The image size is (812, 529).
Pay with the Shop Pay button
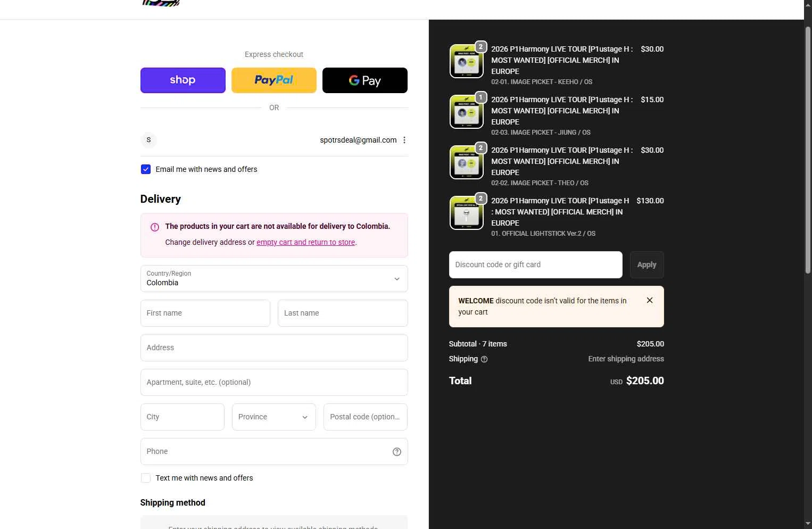[x=183, y=80]
